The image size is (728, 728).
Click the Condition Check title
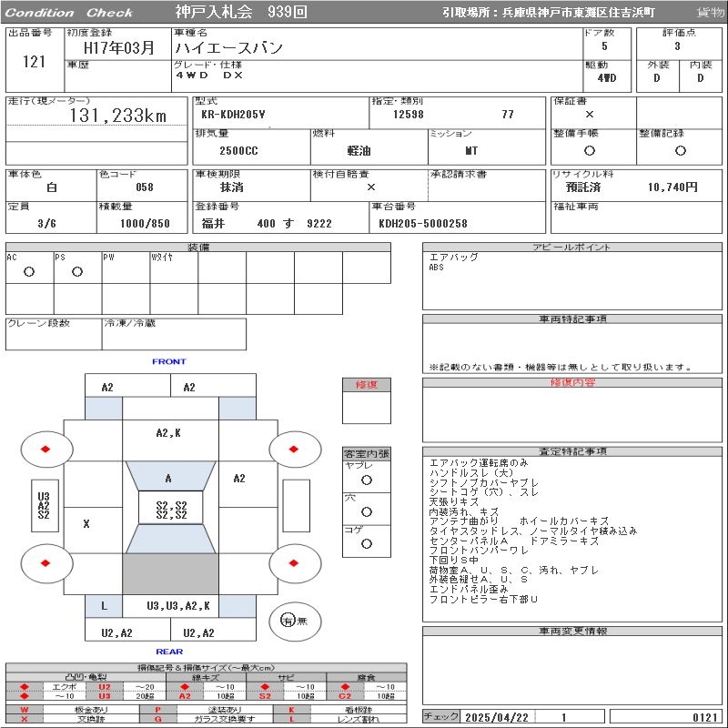[69, 13]
